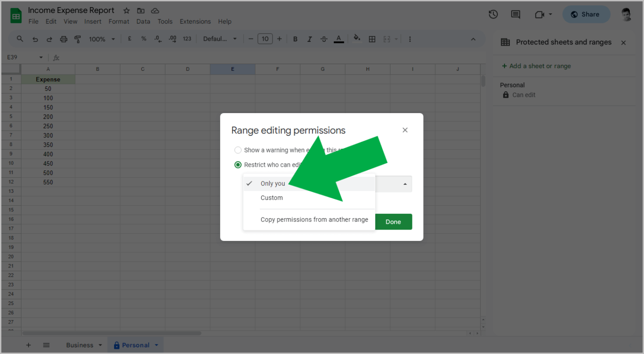Open version history clock icon
The height and width of the screenshot is (354, 644).
(493, 14)
